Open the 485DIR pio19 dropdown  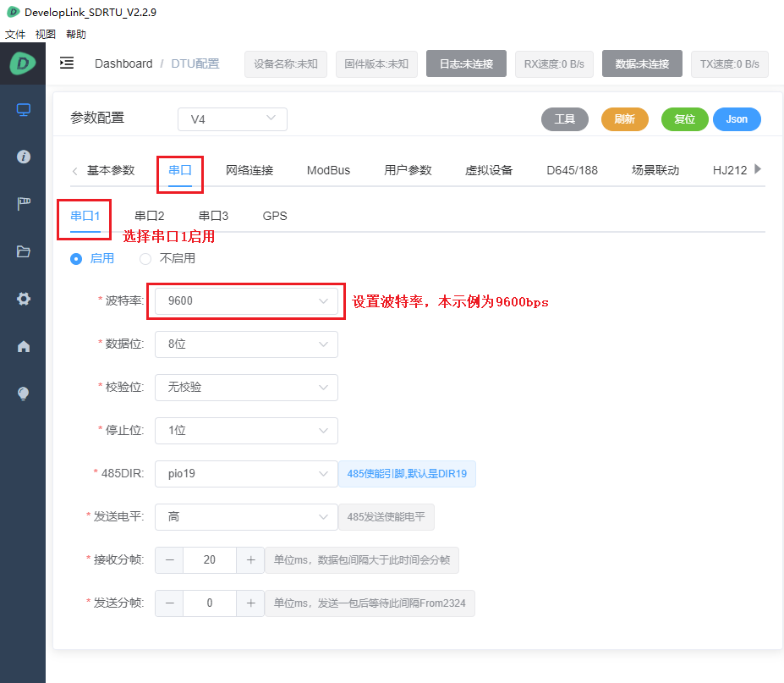246,473
